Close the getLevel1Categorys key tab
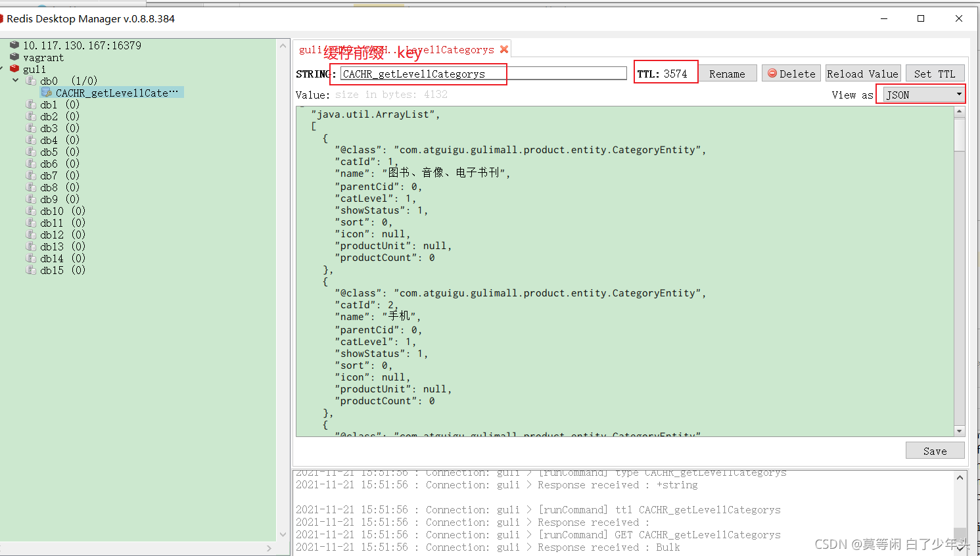 504,49
